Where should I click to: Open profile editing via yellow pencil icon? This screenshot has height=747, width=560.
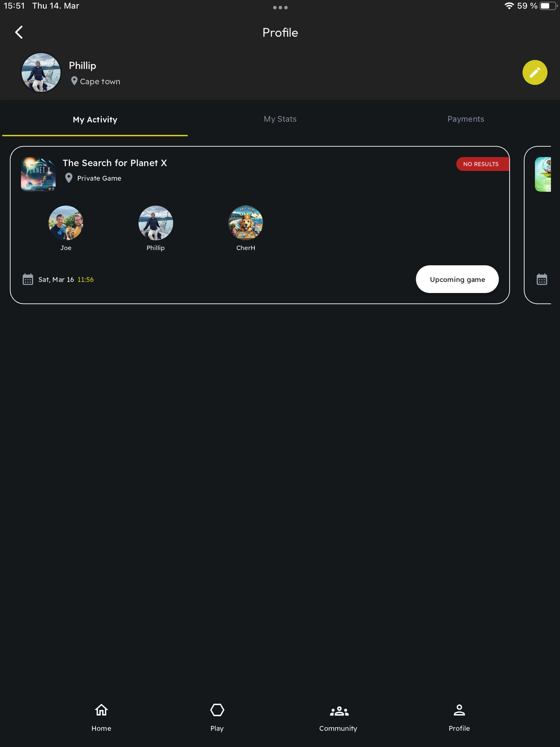[x=535, y=73]
